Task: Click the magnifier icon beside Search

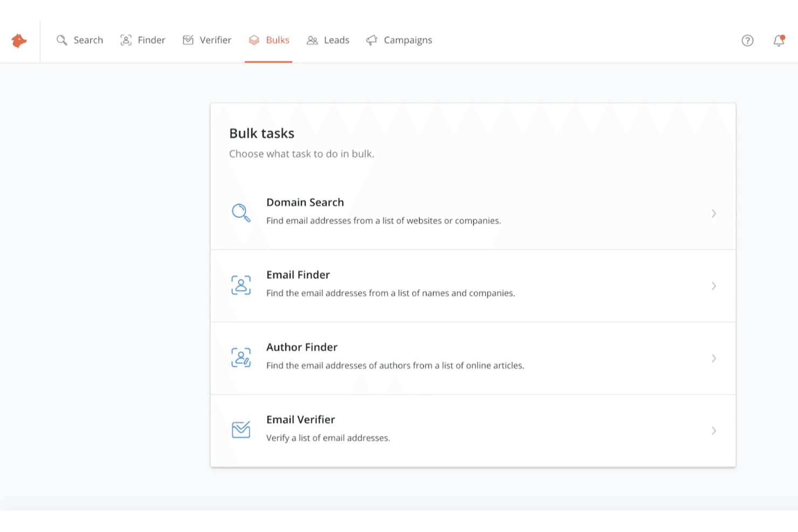Action: coord(62,40)
